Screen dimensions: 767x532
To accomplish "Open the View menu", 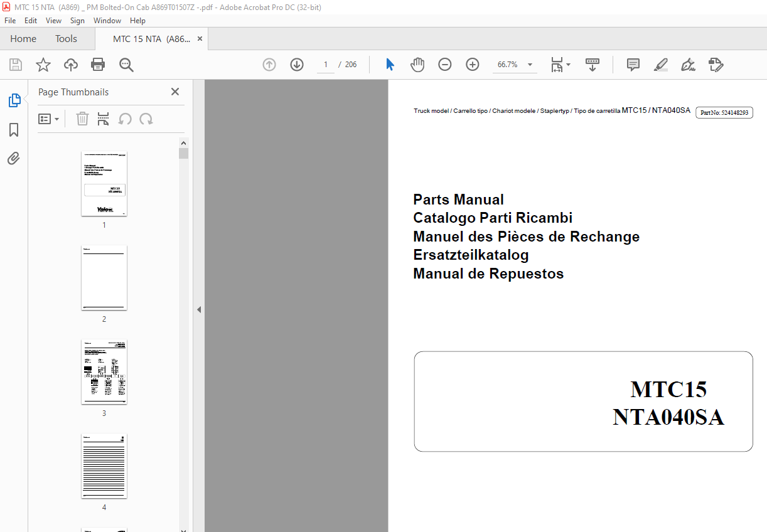I will (x=53, y=21).
